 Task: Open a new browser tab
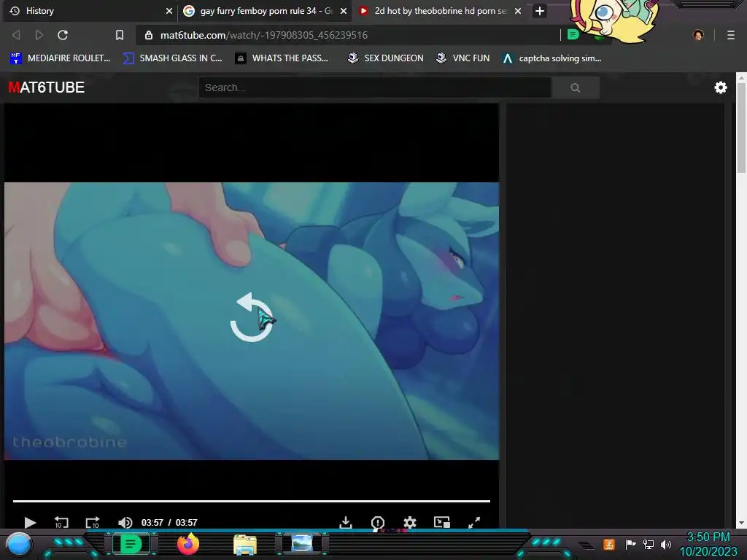[x=539, y=11]
